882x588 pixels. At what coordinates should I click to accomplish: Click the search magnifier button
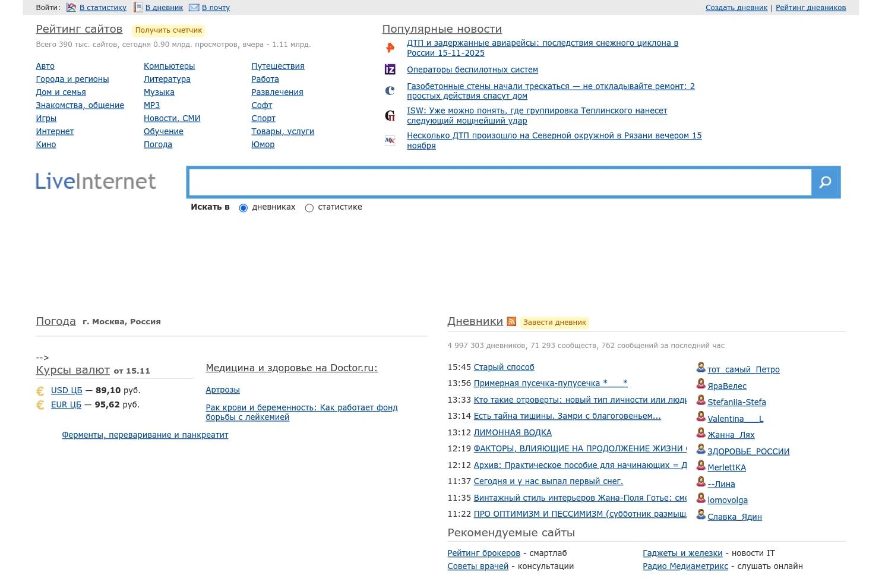[825, 182]
